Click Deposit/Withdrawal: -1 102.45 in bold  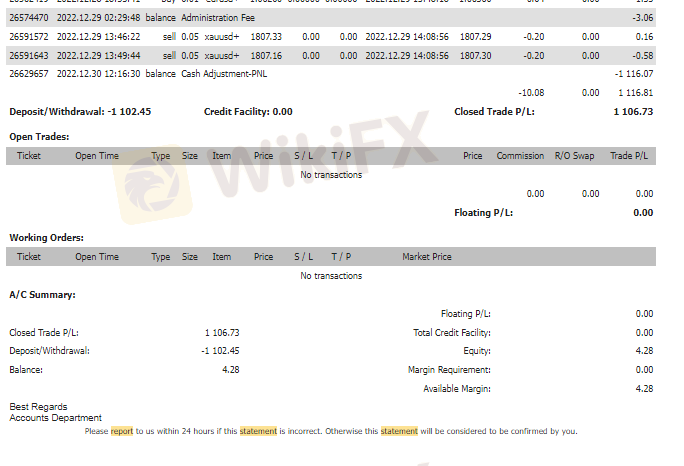pos(80,112)
